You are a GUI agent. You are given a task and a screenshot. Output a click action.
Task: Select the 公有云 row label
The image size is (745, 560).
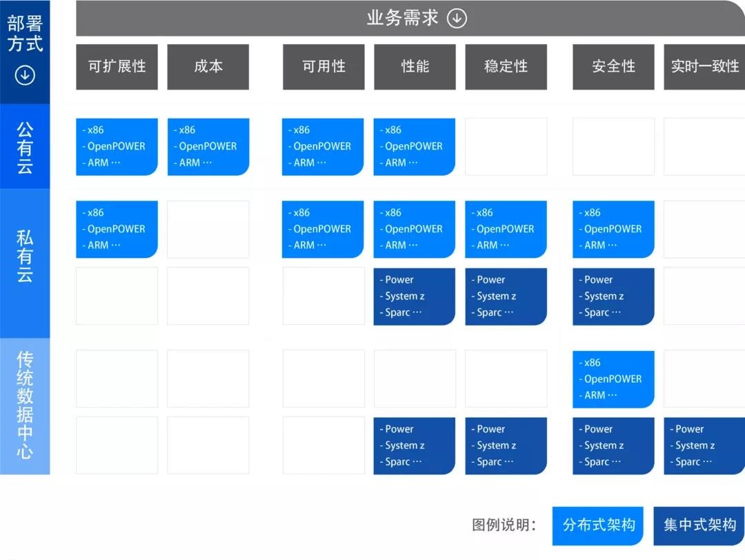pyautogui.click(x=25, y=147)
